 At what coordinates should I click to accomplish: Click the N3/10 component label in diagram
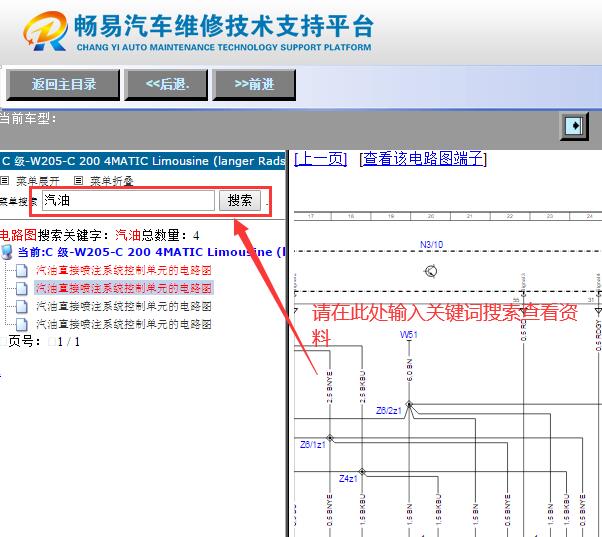pos(432,245)
